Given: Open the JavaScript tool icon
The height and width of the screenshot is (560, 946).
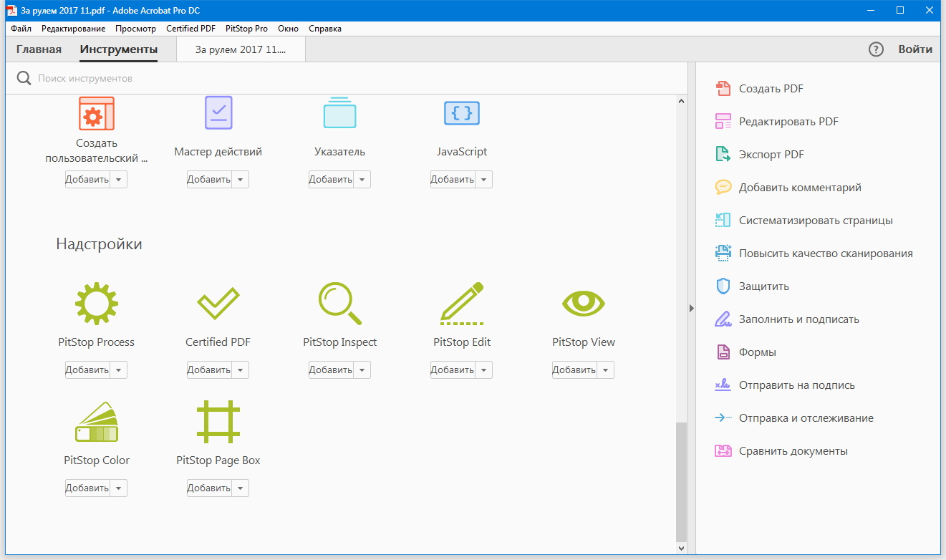Looking at the screenshot, I should click(x=462, y=113).
